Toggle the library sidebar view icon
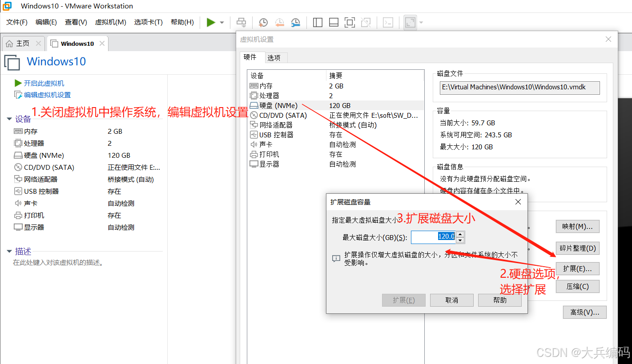 pos(318,22)
